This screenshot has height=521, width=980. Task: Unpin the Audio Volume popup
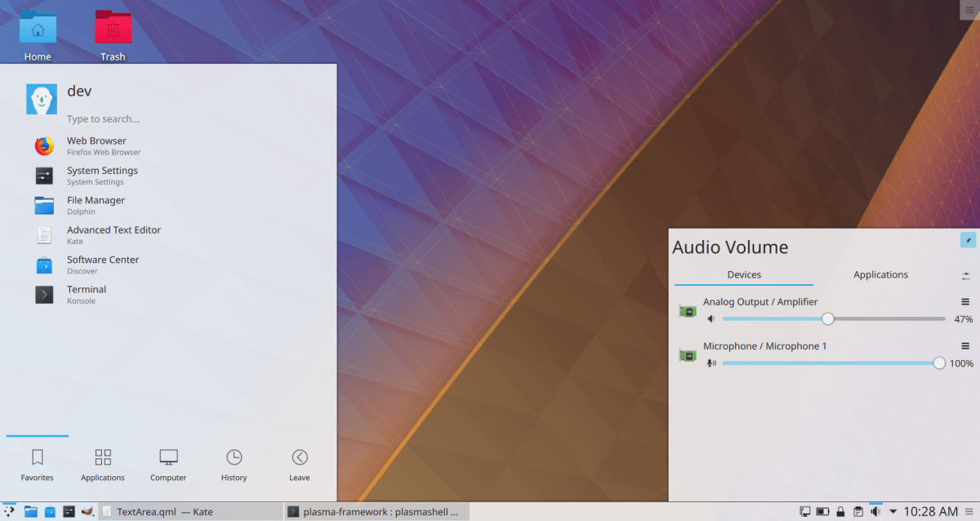[x=969, y=239]
